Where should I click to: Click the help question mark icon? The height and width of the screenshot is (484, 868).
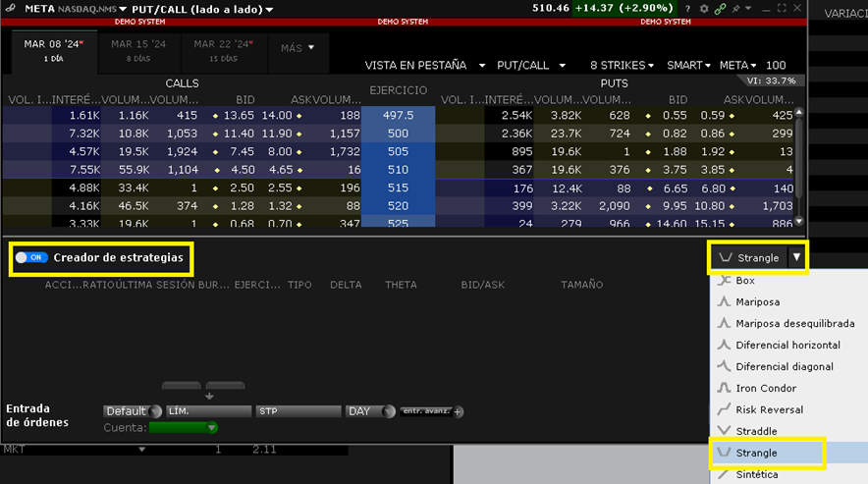pyautogui.click(x=687, y=8)
